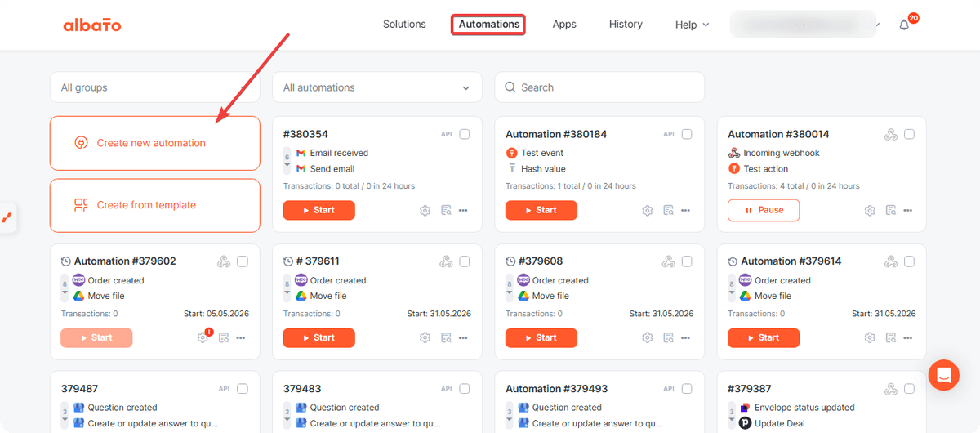Go to the Apps tab
Viewport: 980px width, 433px height.
564,25
